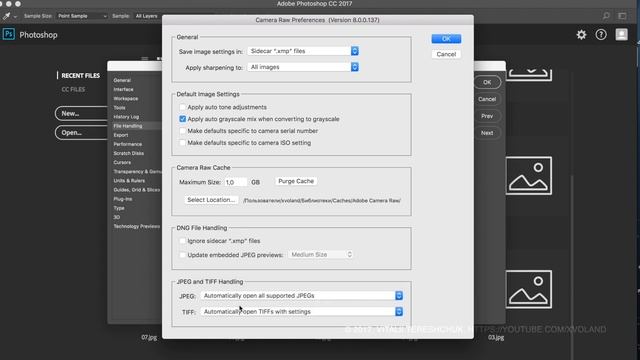The image size is (640, 360).
Task: Open the Sample Size Point Sample dropdown
Action: click(x=82, y=16)
